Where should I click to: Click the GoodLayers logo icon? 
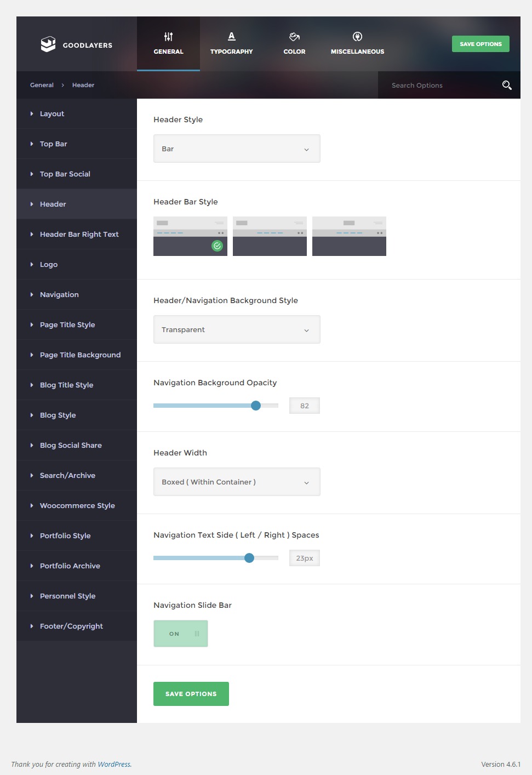click(x=48, y=44)
